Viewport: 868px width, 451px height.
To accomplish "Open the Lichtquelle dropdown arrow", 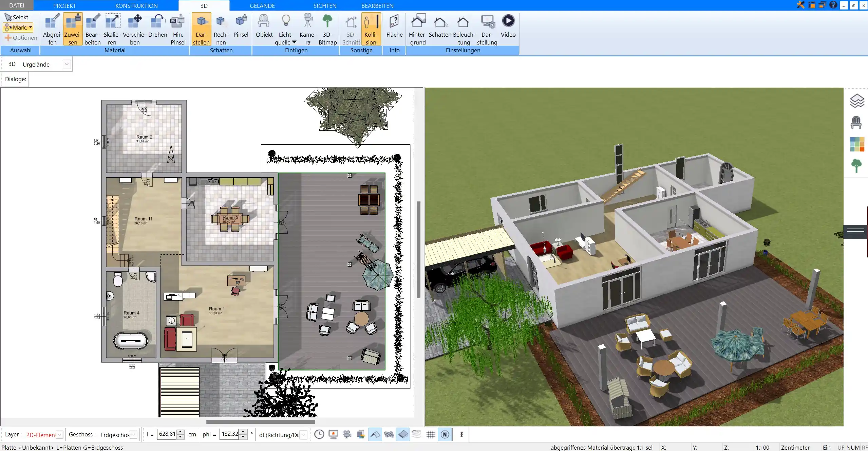I will (294, 42).
